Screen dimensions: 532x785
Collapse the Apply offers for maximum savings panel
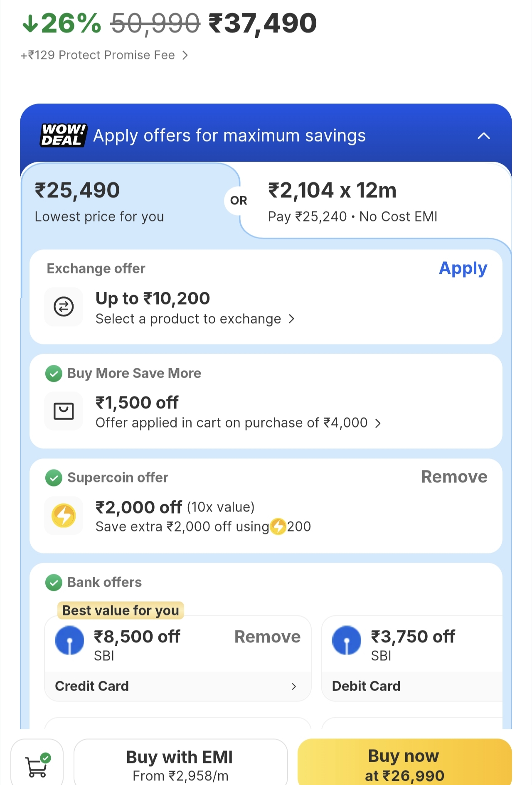[484, 136]
